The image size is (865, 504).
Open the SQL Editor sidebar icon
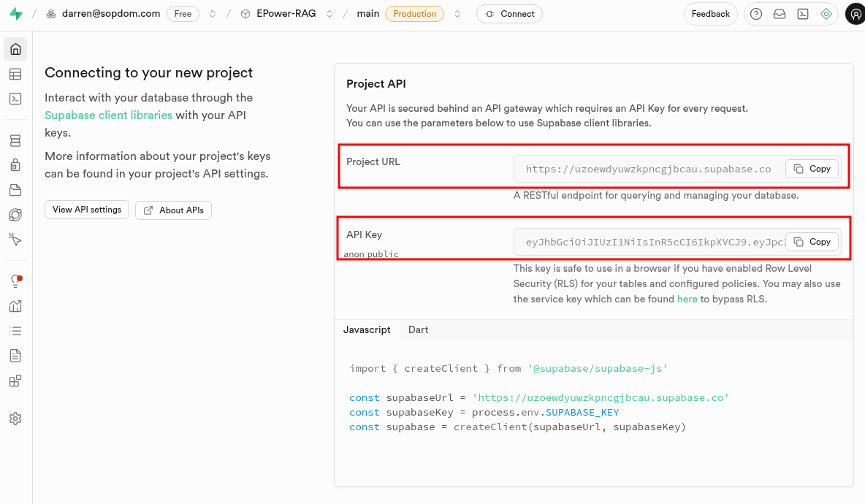click(15, 99)
